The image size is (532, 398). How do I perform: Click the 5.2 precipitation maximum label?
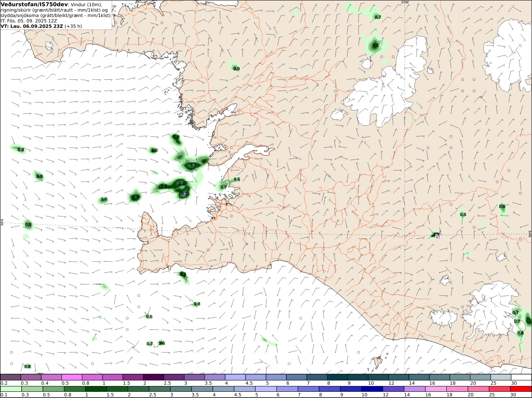[185, 194]
